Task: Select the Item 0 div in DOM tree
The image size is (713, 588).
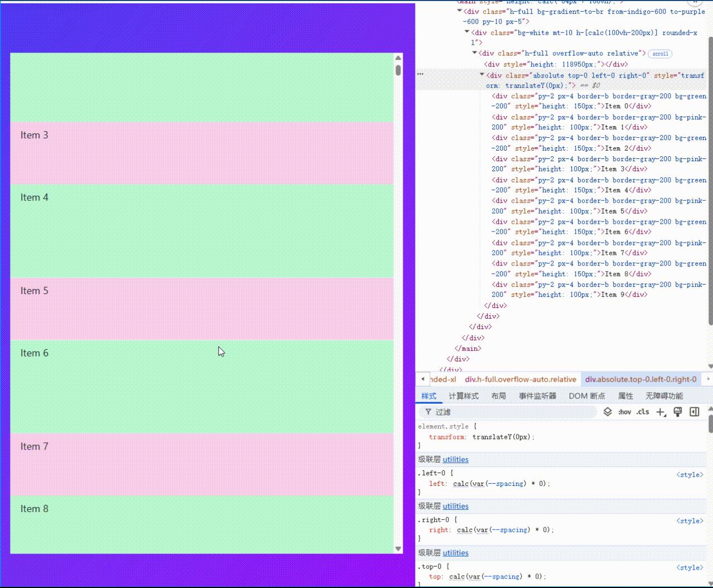Action: tap(599, 101)
